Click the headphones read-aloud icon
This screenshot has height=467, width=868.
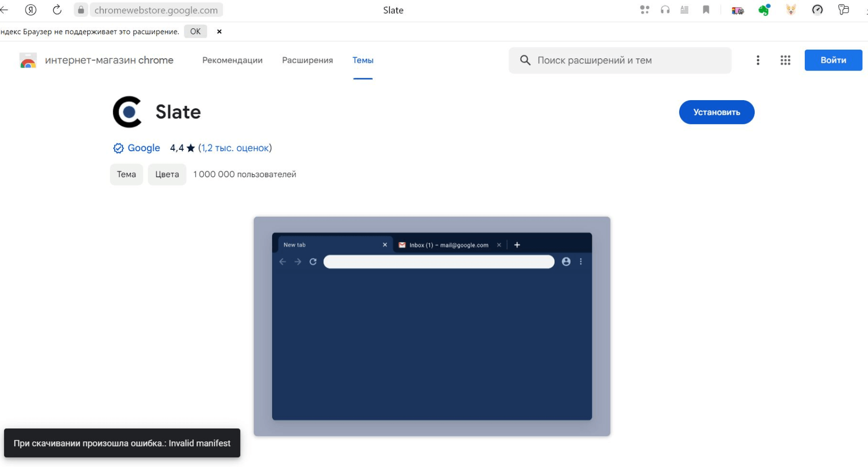pyautogui.click(x=665, y=10)
